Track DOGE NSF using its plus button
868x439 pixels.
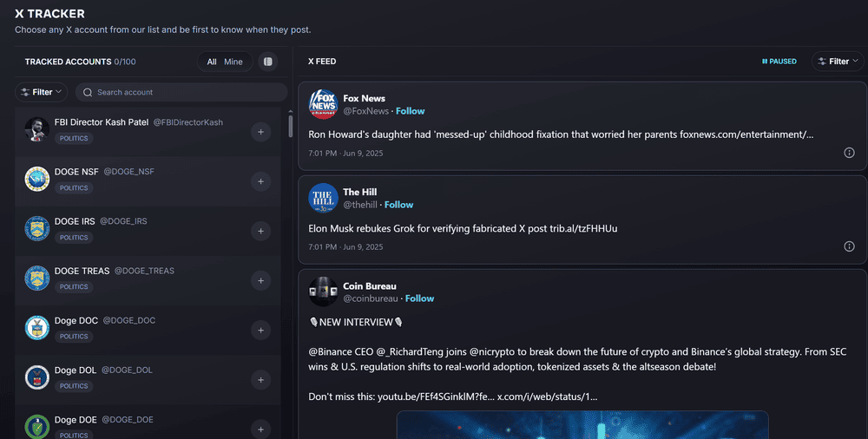coord(260,181)
